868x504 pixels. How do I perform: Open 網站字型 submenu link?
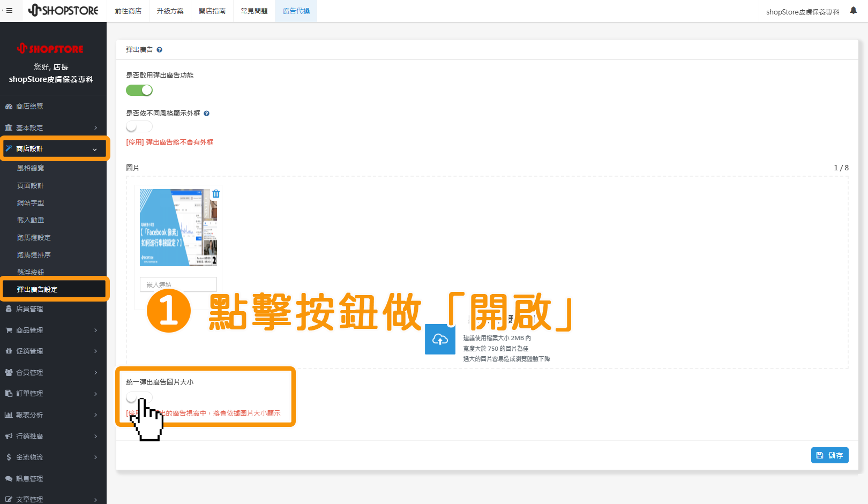[x=31, y=203]
